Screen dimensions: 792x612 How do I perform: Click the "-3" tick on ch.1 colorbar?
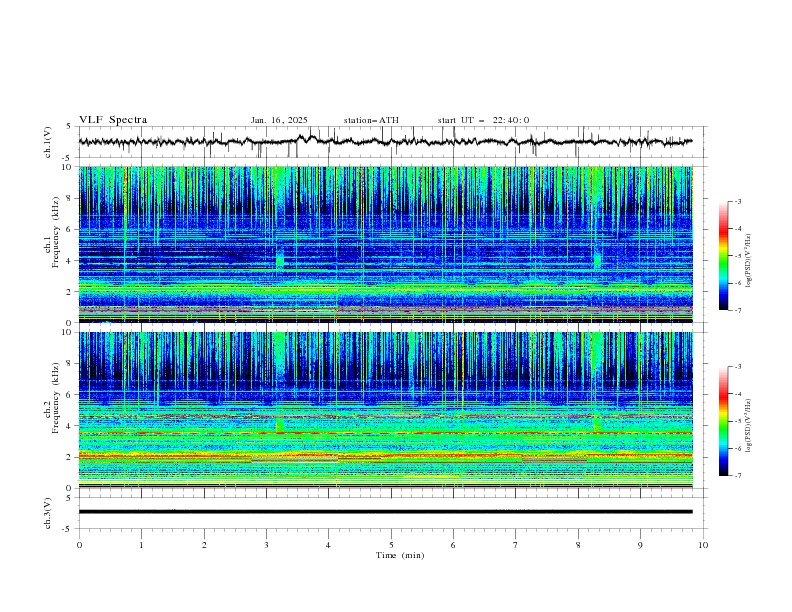click(737, 201)
